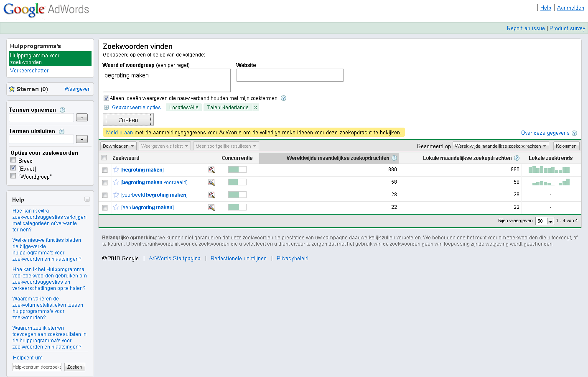
Task: Toggle checkbox for closely related ideas only
Action: click(106, 98)
